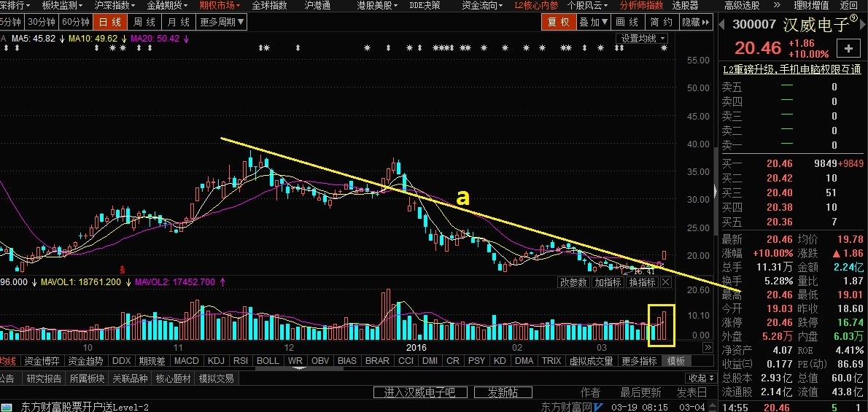The image size is (868, 412).
Task: Open the 金融期货 menu
Action: click(168, 6)
